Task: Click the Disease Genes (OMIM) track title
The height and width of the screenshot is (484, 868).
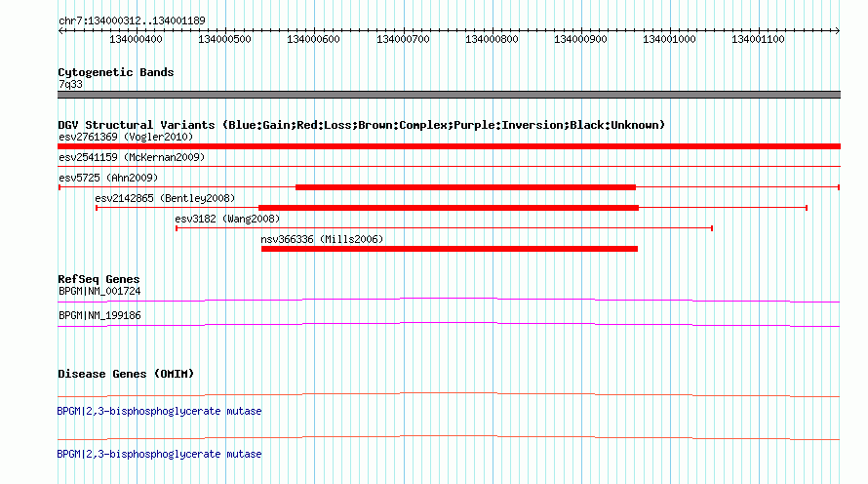Action: [x=126, y=374]
